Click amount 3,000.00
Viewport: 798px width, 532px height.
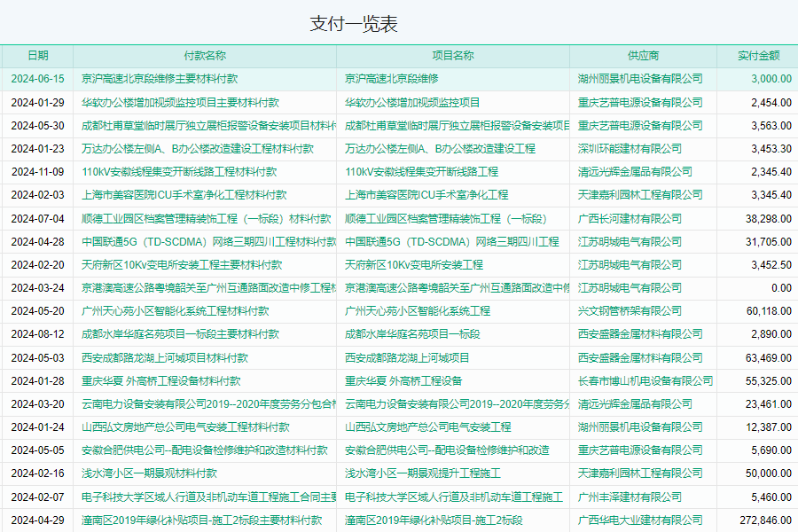771,79
